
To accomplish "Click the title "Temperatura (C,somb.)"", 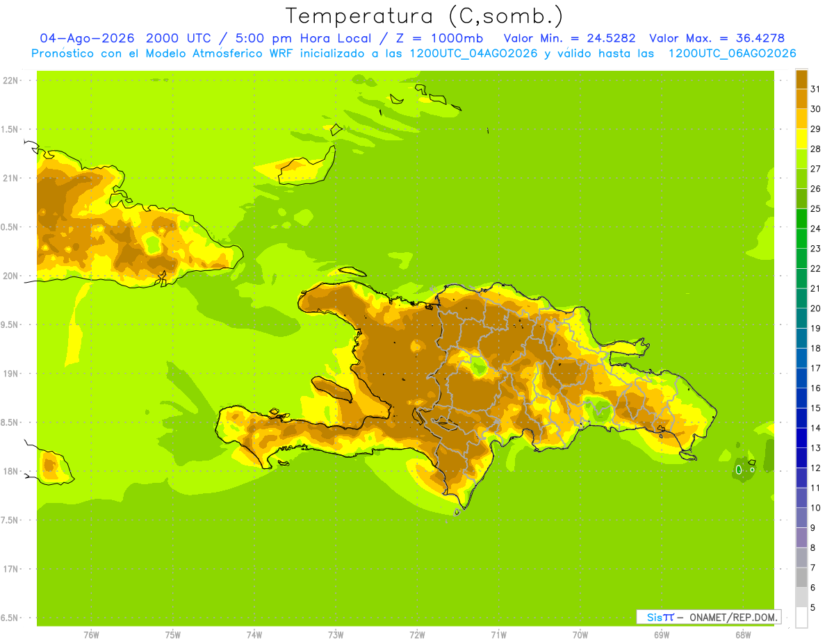I will [424, 16].
